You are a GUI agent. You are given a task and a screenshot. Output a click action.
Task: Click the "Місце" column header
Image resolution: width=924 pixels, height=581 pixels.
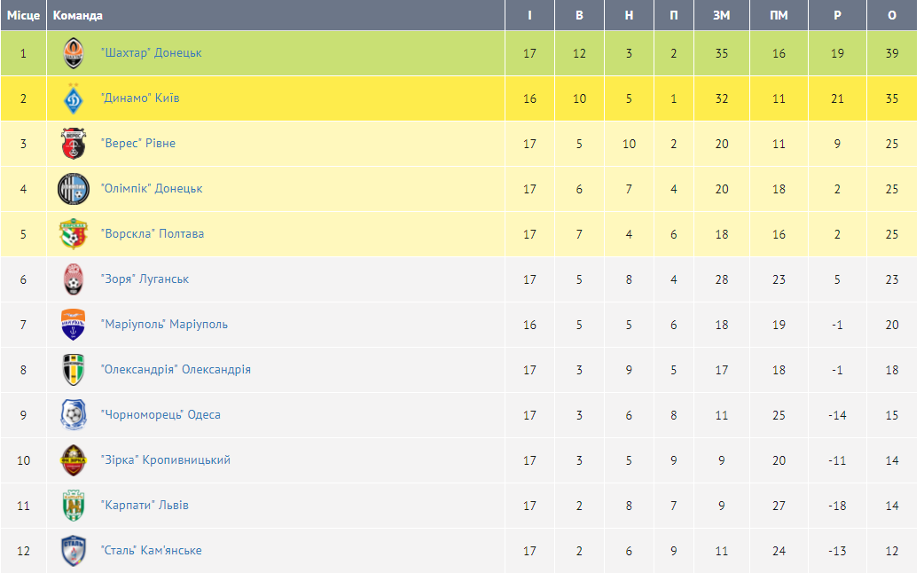tap(23, 16)
